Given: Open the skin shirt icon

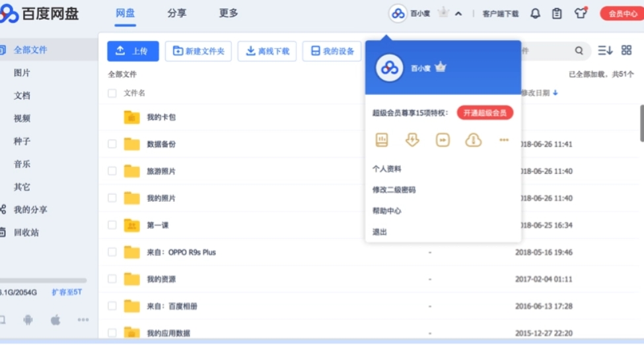Looking at the screenshot, I should coord(581,13).
